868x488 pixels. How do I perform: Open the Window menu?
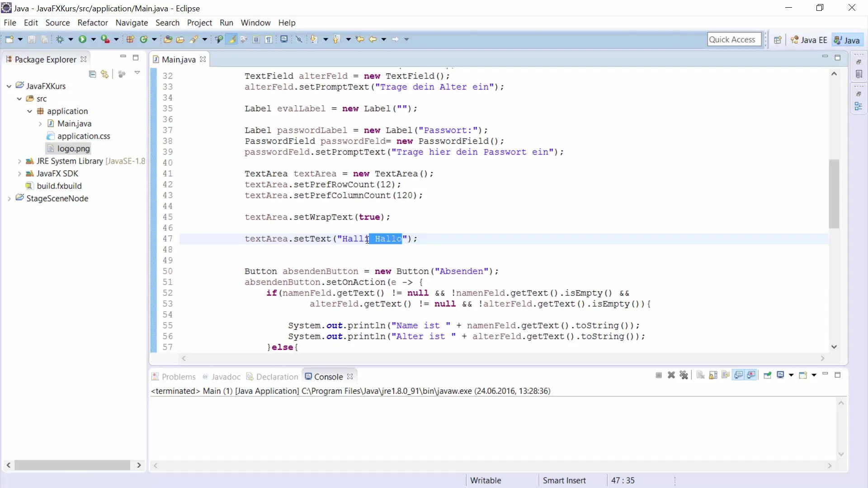[x=255, y=23]
